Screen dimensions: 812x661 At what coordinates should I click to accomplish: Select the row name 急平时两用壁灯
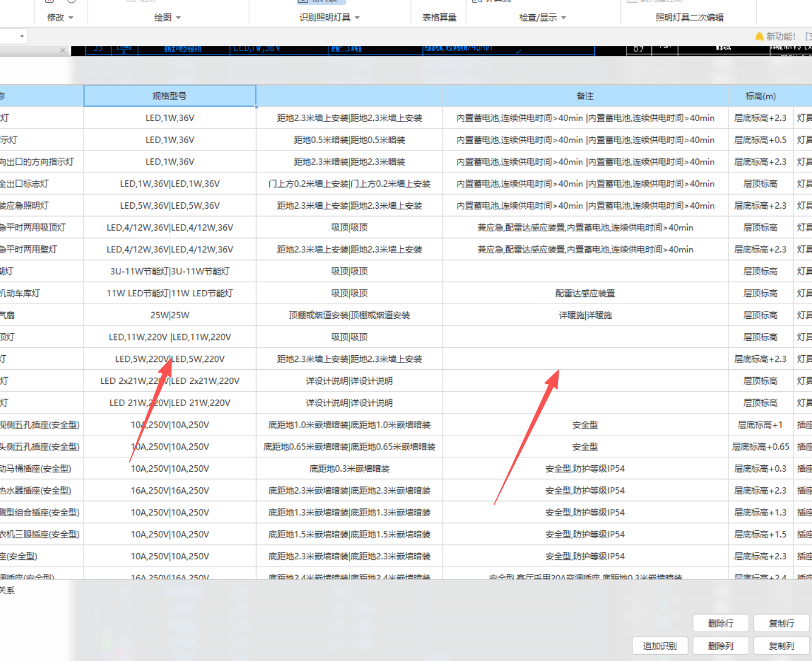(x=41, y=249)
